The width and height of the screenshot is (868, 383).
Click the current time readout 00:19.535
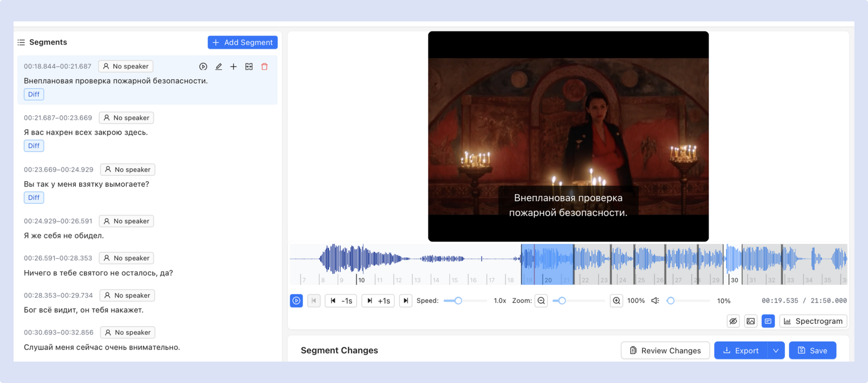(x=780, y=300)
